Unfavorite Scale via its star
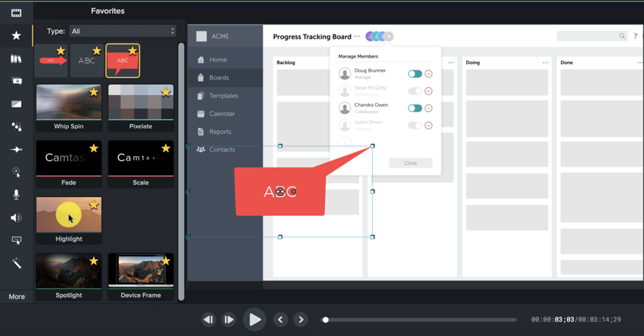 coord(166,148)
